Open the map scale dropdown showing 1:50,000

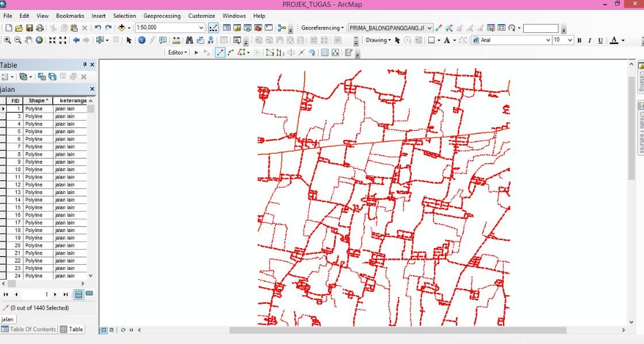(x=202, y=27)
